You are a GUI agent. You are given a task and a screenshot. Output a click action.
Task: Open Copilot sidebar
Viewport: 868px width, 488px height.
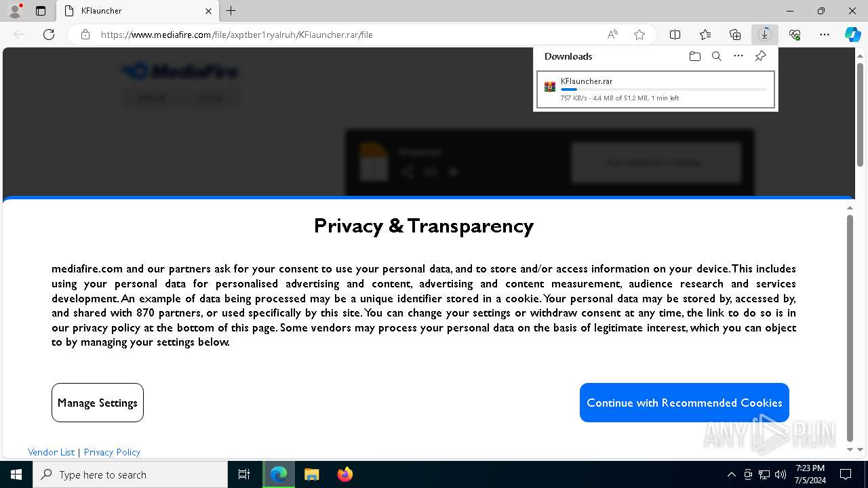coord(853,35)
